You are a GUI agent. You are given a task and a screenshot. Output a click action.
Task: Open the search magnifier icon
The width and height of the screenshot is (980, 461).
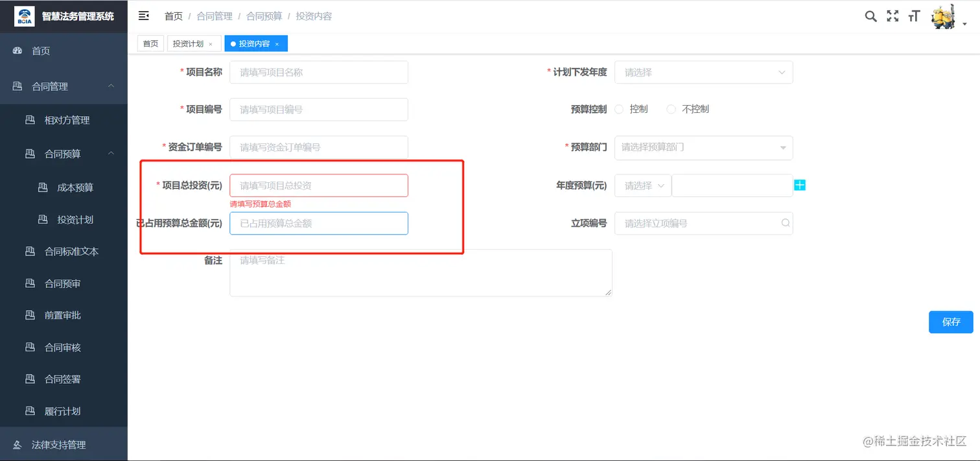[x=870, y=16]
